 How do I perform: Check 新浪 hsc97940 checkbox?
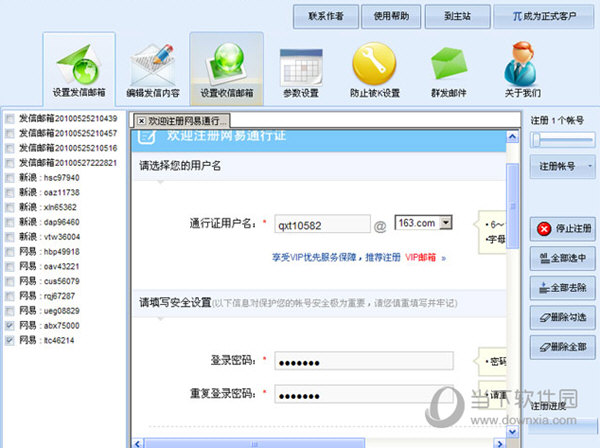click(10, 178)
